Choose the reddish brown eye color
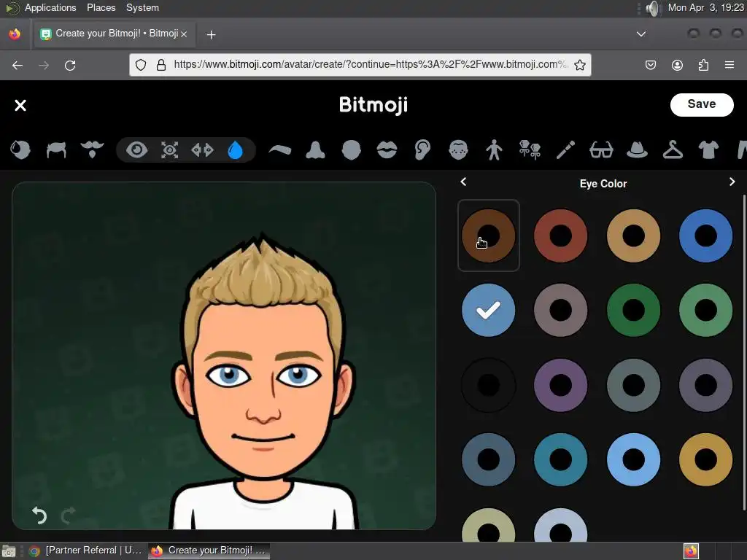The image size is (747, 560). tap(561, 236)
